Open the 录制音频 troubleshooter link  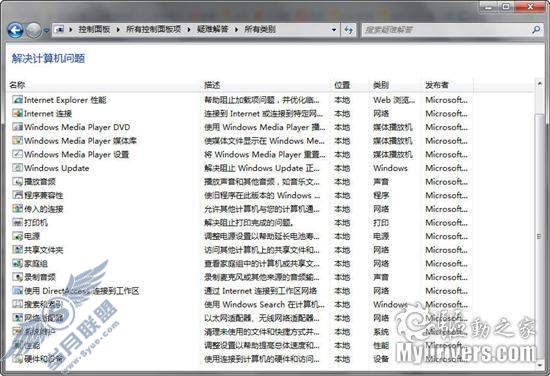point(40,277)
